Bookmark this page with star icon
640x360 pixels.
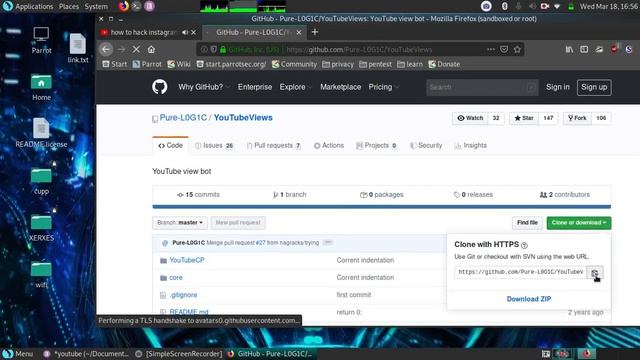[517, 49]
